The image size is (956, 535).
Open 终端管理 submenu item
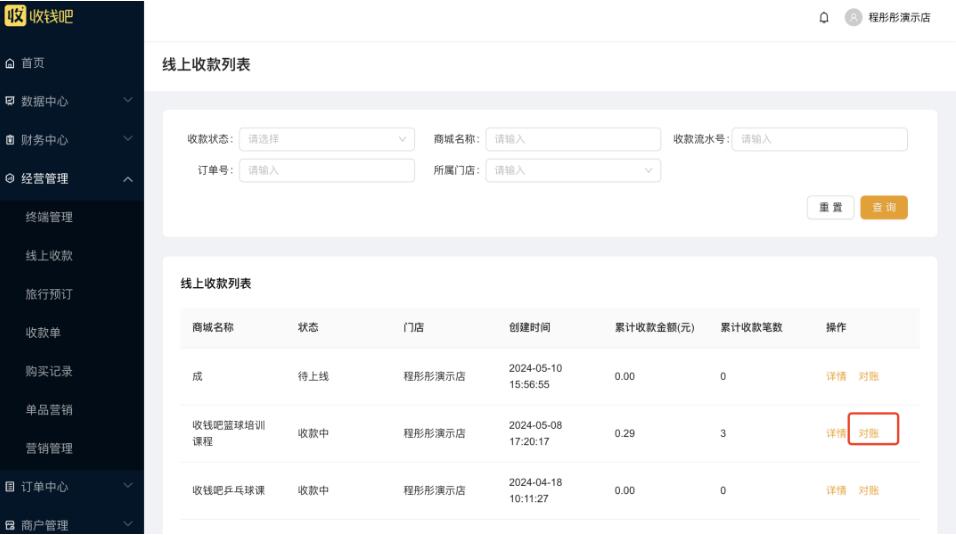point(49,217)
